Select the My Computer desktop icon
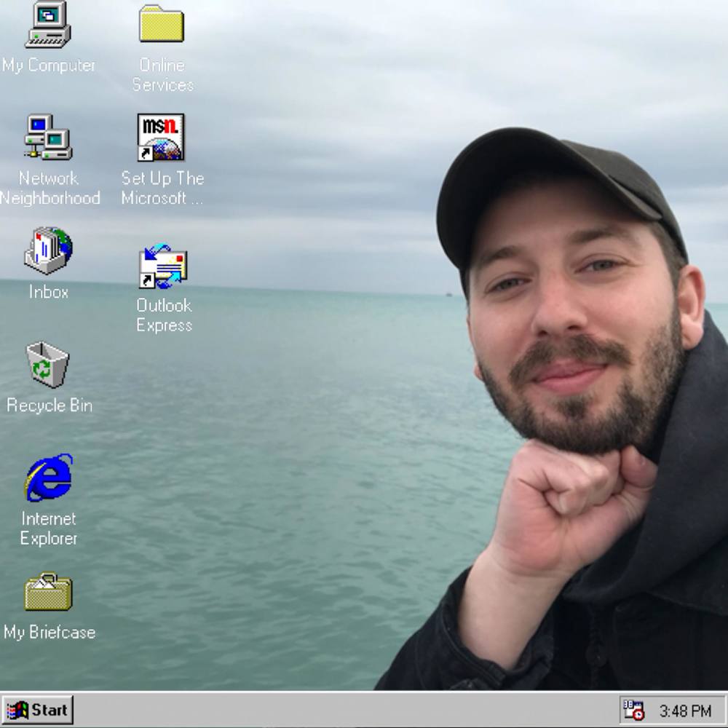Image resolution: width=728 pixels, height=728 pixels. click(x=48, y=25)
